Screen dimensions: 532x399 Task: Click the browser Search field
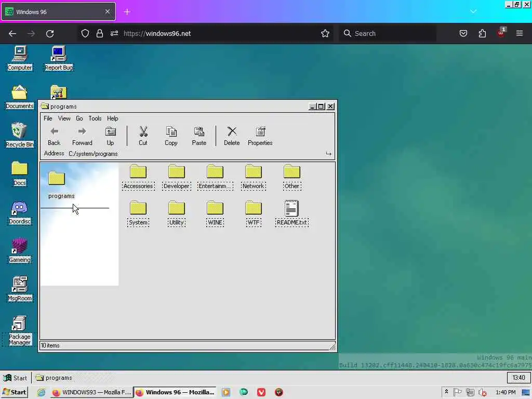(x=388, y=34)
